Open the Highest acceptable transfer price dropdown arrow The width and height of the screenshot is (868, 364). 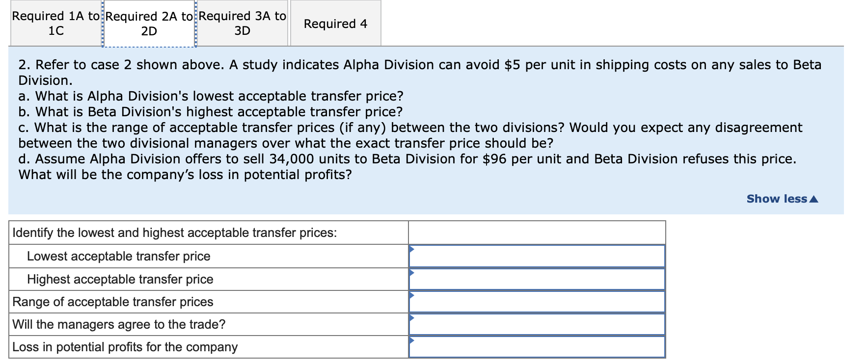(412, 272)
